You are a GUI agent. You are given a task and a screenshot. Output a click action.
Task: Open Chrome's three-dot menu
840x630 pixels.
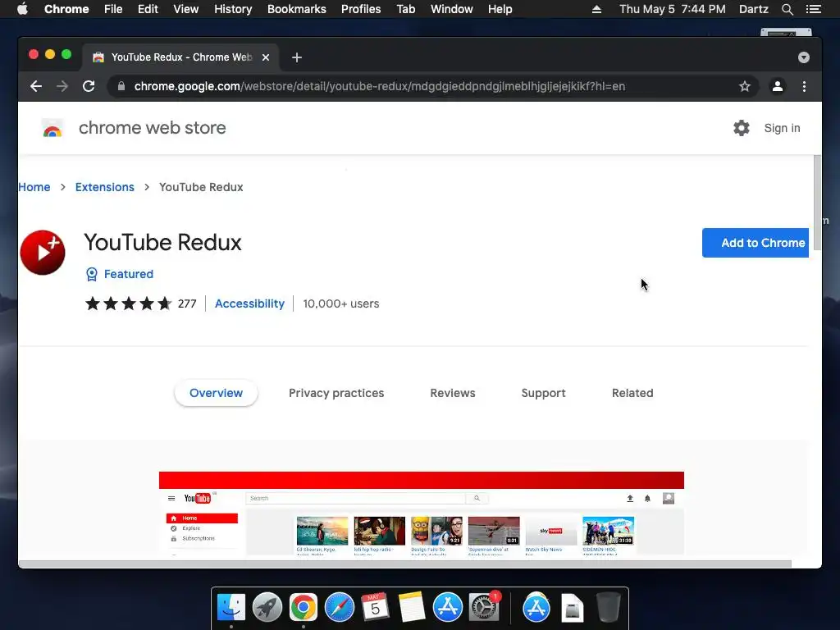click(804, 86)
